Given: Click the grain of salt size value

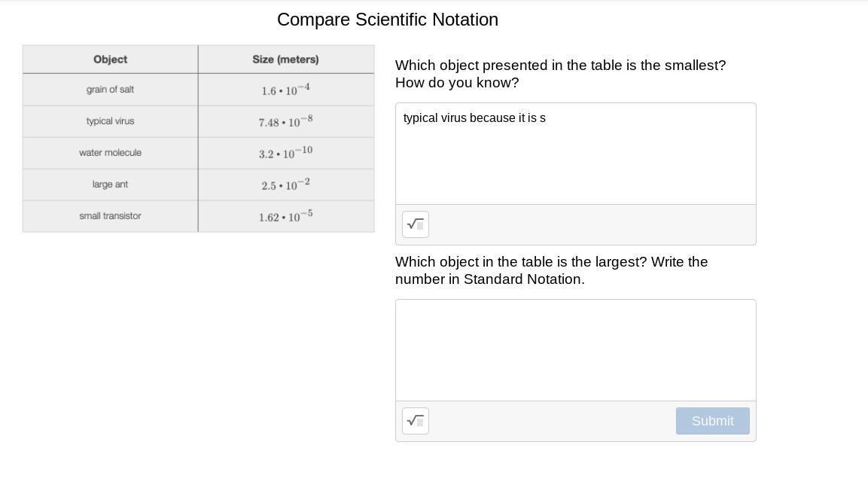Looking at the screenshot, I should pos(285,90).
